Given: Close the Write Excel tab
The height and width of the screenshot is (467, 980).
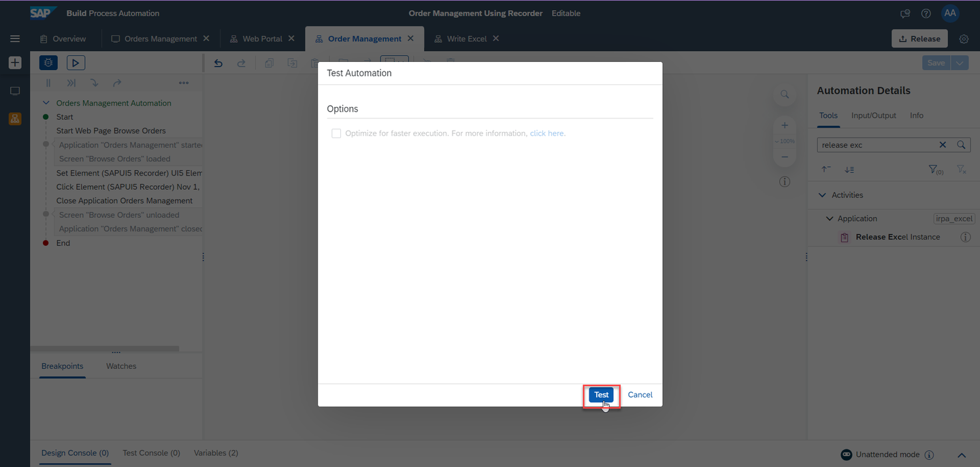Looking at the screenshot, I should 495,39.
